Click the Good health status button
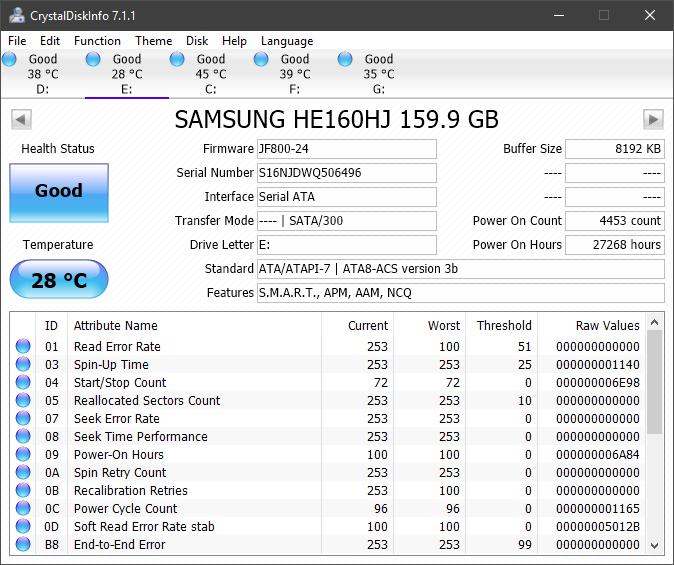Image resolution: width=674 pixels, height=565 pixels. tap(59, 193)
